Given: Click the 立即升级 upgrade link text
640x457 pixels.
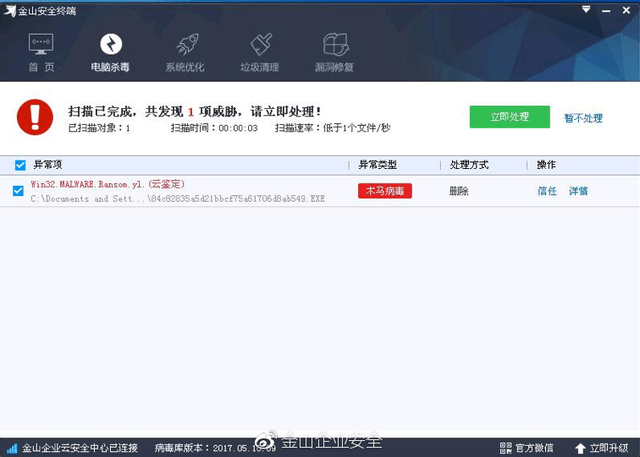Looking at the screenshot, I should point(609,448).
